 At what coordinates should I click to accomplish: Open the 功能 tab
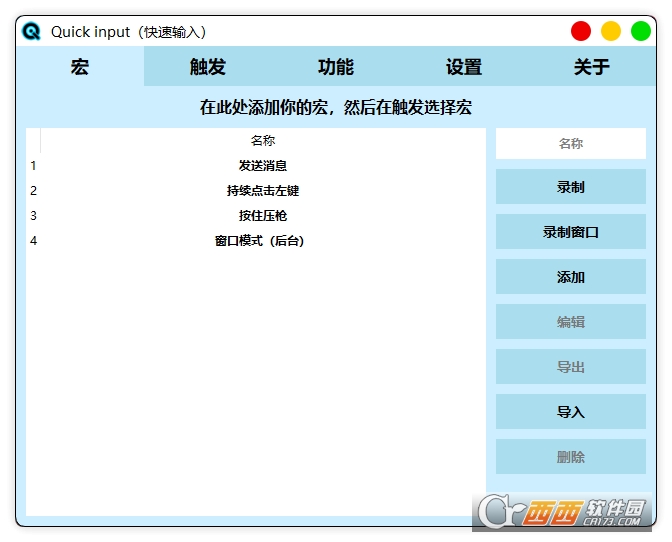click(x=336, y=66)
